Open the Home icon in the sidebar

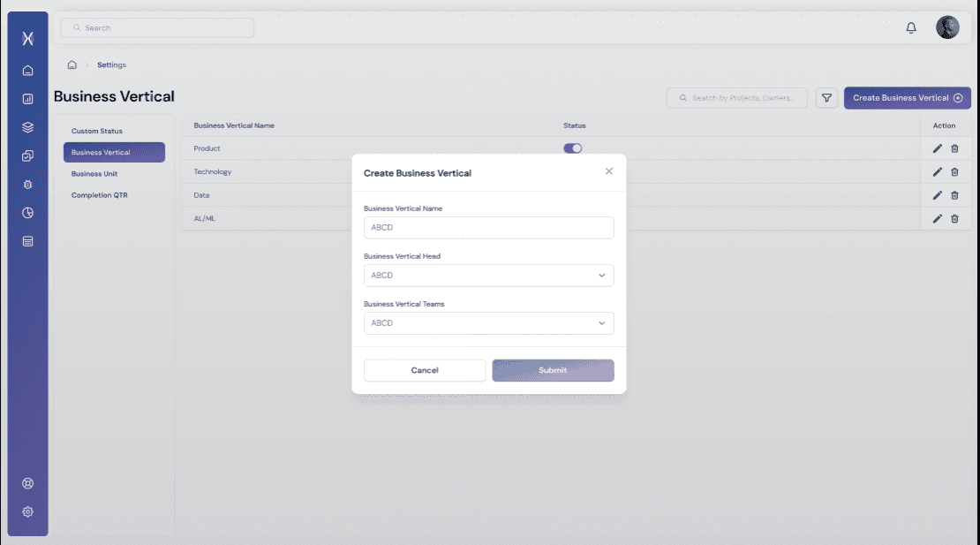coord(27,69)
